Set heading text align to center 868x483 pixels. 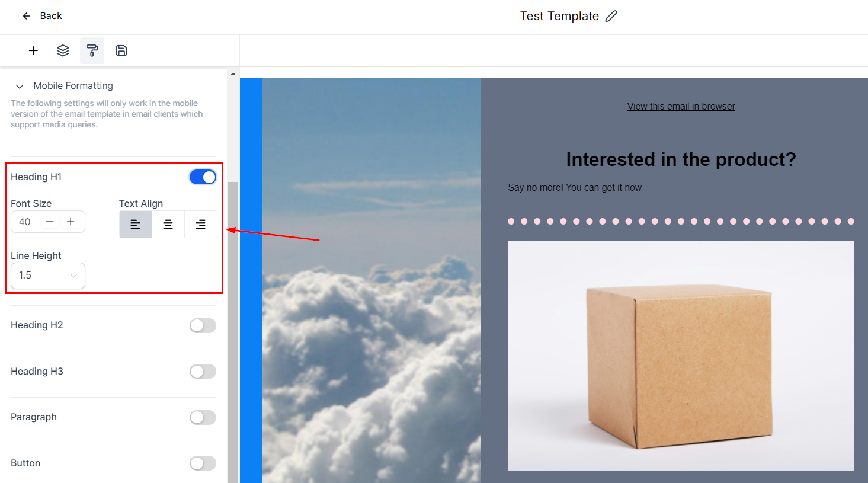[168, 225]
